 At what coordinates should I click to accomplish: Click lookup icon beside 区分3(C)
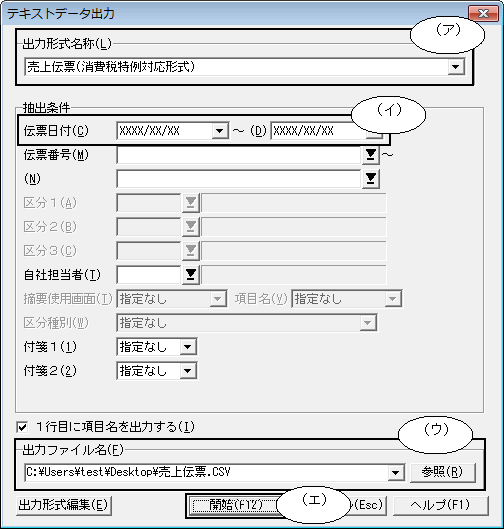pyautogui.click(x=191, y=250)
